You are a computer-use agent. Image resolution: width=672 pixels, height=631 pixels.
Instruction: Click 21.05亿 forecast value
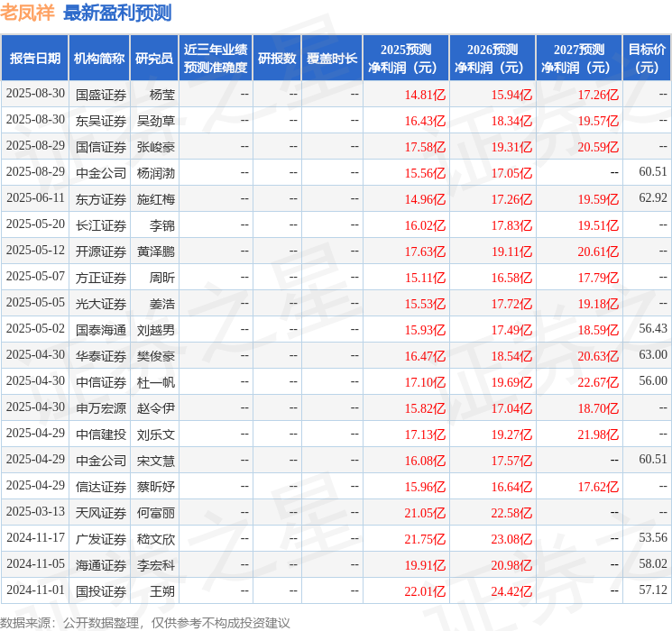click(x=425, y=513)
